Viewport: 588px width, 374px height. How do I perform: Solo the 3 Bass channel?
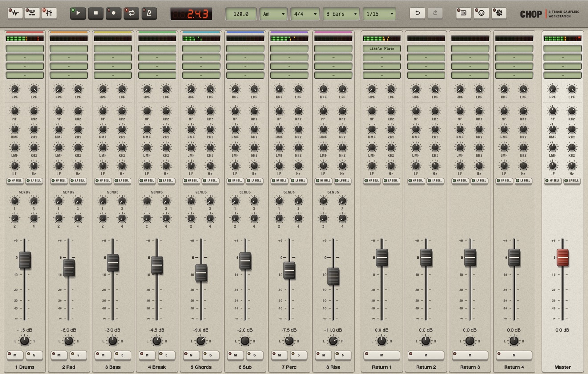point(122,355)
